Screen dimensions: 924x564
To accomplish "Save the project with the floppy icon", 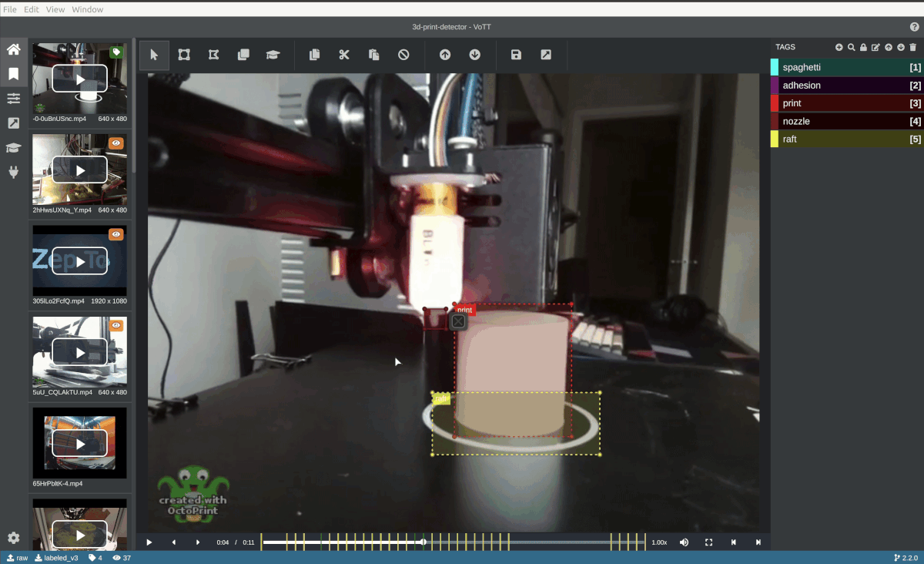I will tap(516, 55).
